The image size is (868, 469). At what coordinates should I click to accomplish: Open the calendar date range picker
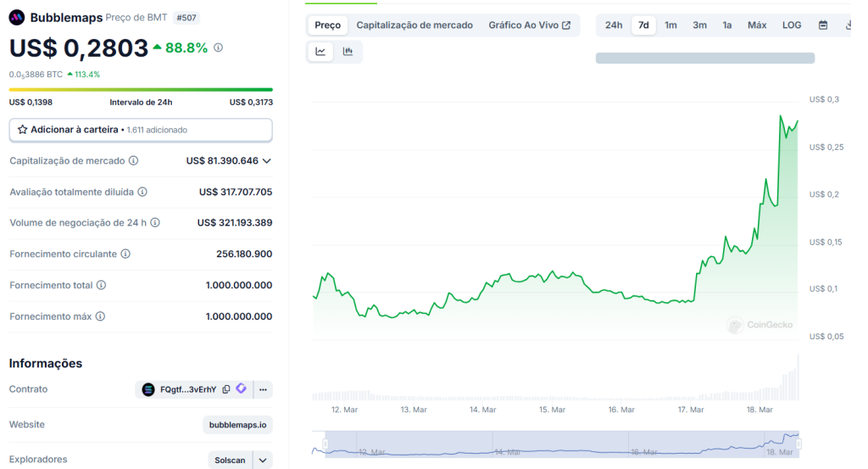coord(823,25)
